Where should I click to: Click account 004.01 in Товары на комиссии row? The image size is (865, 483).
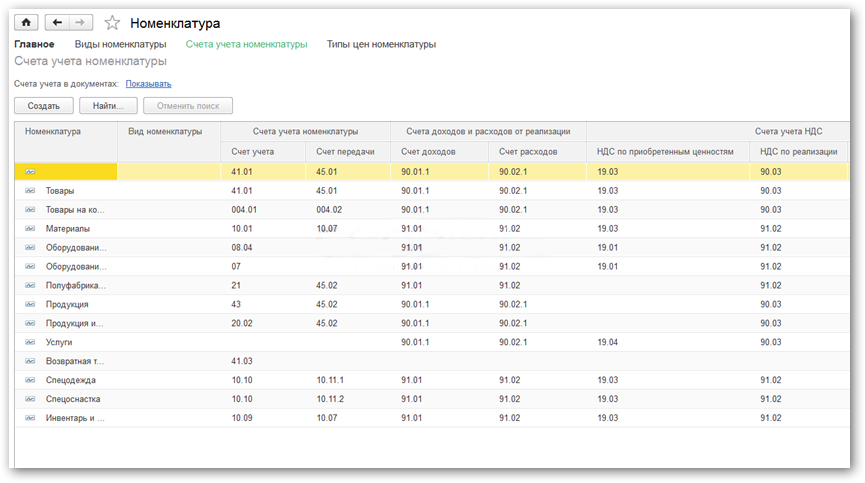tap(244, 210)
